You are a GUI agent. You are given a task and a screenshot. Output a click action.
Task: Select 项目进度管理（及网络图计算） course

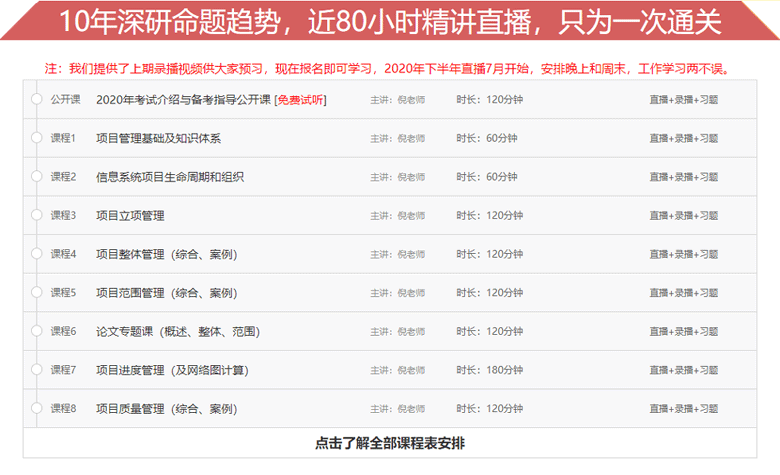[172, 370]
